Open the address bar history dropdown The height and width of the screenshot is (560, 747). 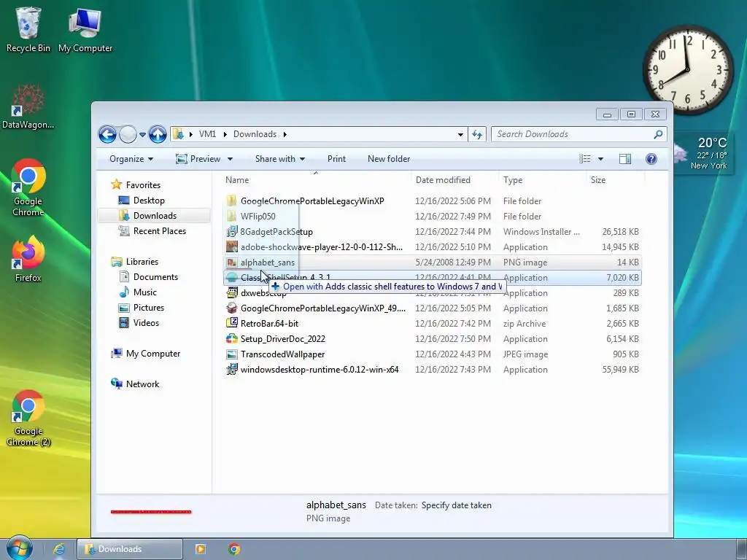pyautogui.click(x=460, y=135)
